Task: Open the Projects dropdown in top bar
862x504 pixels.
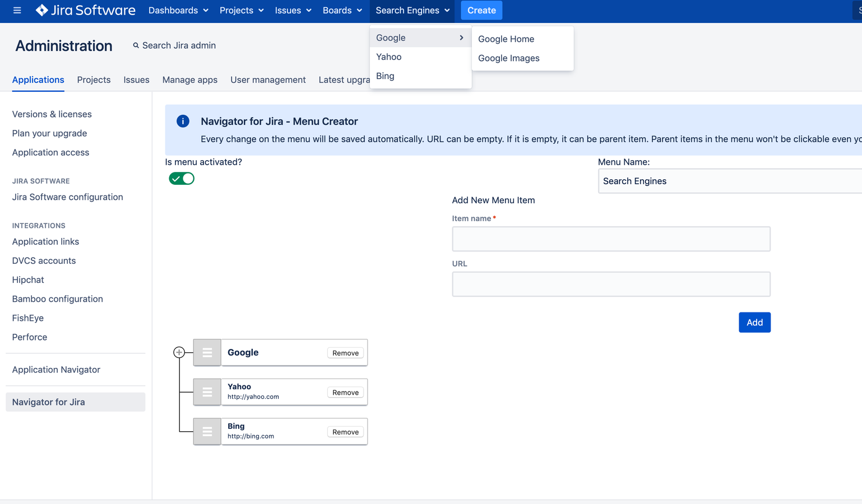Action: click(242, 10)
